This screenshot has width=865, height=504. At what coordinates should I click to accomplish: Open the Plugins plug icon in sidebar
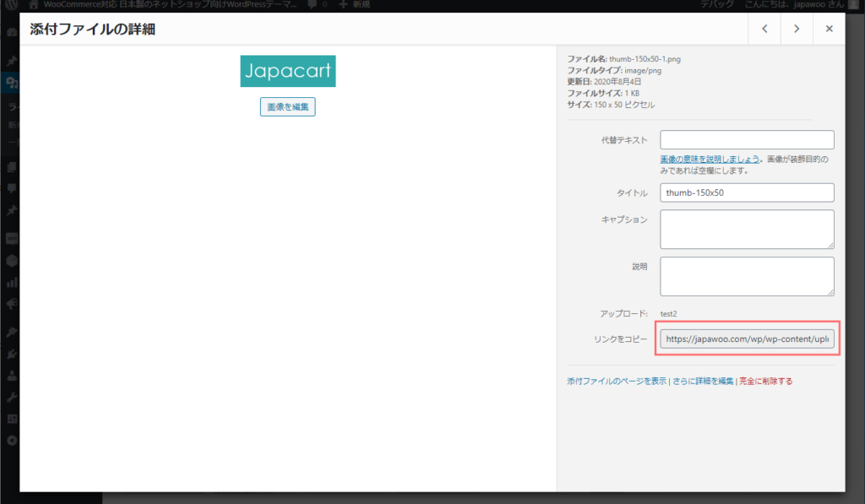(12, 354)
